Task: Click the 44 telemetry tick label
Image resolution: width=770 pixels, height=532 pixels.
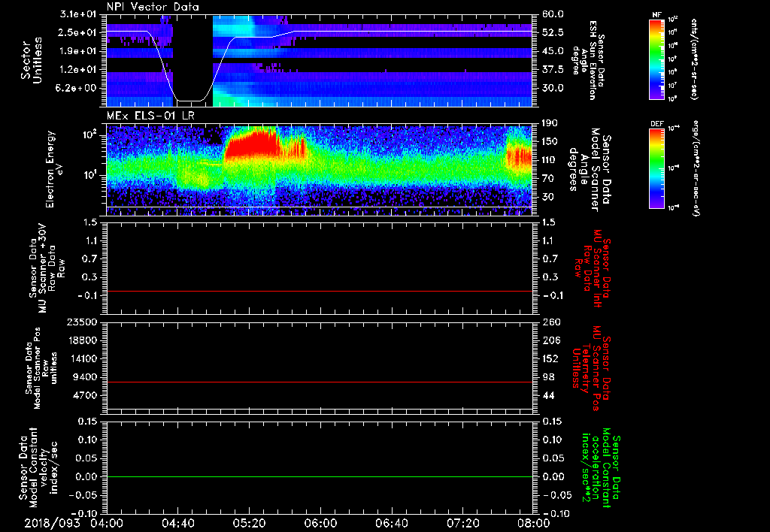Action: tap(547, 395)
